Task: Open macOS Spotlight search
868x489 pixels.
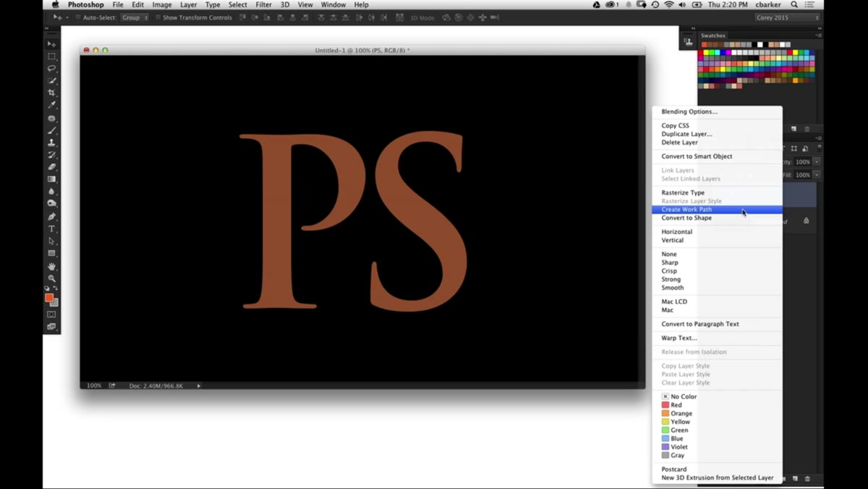Action: coord(794,4)
